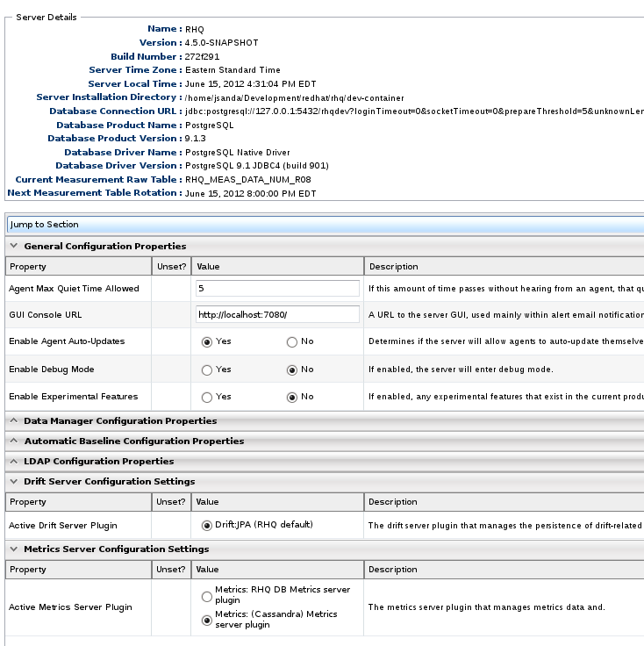Viewport: 644px width, 646px height.
Task: Edit Agent Max Quiet Time Allowed field
Action: pos(277,289)
